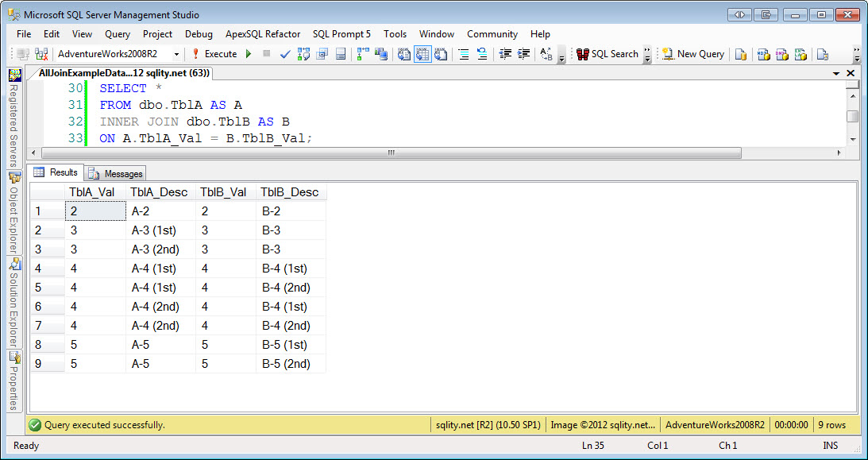Viewport: 868px width, 460px height.
Task: Display the Estimated Execution Plan
Action: (x=303, y=54)
